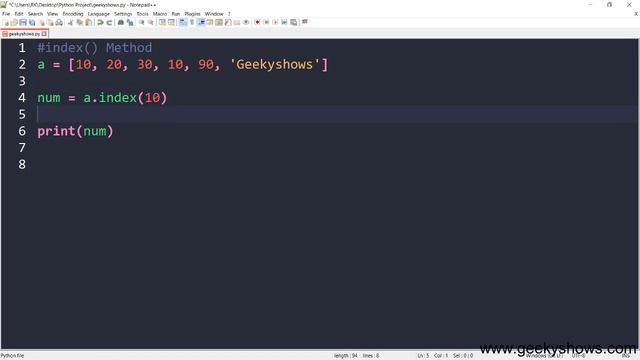Click 'Python file' in the status bar
This screenshot has width=640, height=360.
point(12,356)
